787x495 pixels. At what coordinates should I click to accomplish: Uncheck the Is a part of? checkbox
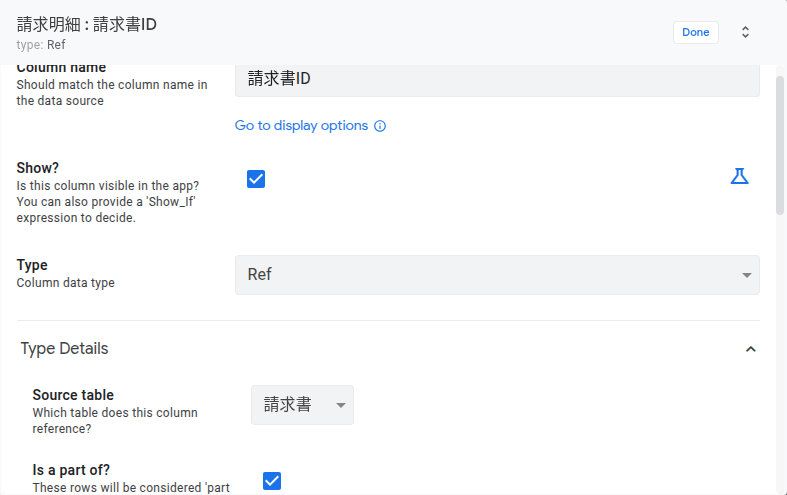coord(272,481)
